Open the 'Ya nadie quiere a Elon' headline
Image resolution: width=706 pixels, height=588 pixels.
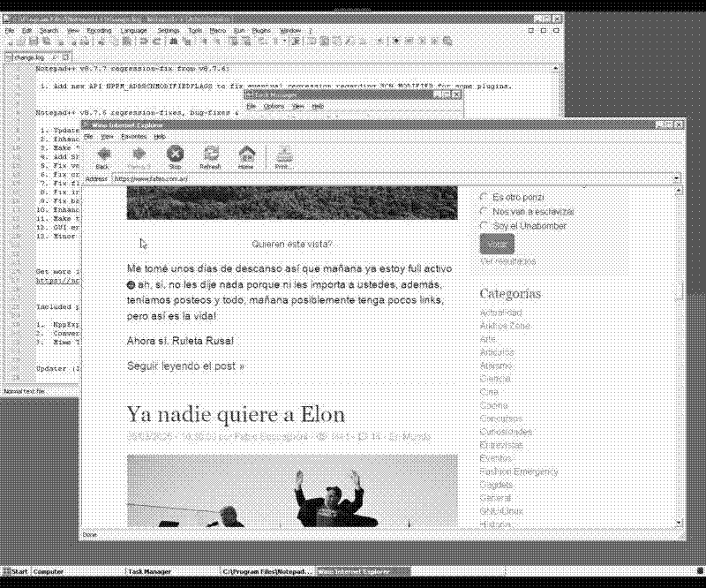236,415
